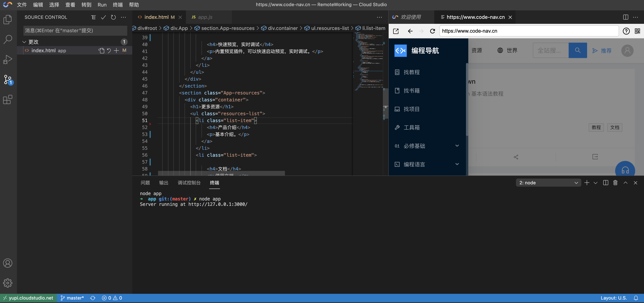The image size is (644, 303).
Task: Switch to the app.js editor tab
Action: pyautogui.click(x=205, y=17)
